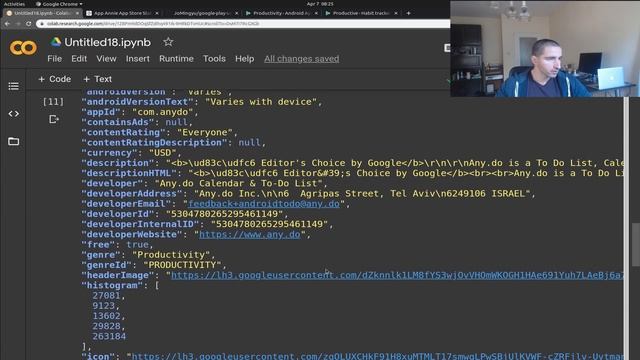Click the "developer": "Any.do Calendar & To-Do List" line

click(x=204, y=183)
